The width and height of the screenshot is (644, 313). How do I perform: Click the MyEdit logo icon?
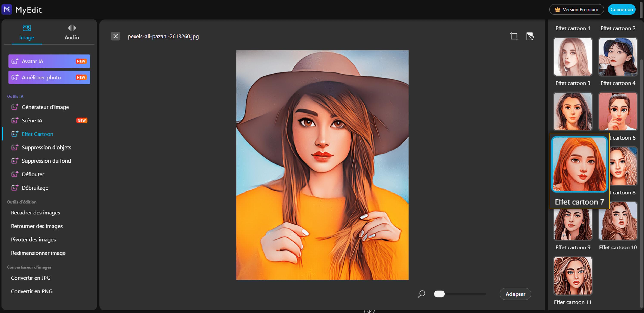pos(7,9)
